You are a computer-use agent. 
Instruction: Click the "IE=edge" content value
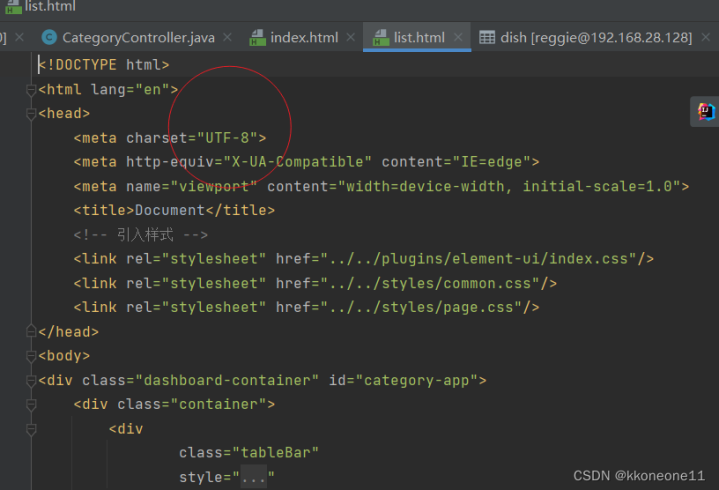(492, 162)
